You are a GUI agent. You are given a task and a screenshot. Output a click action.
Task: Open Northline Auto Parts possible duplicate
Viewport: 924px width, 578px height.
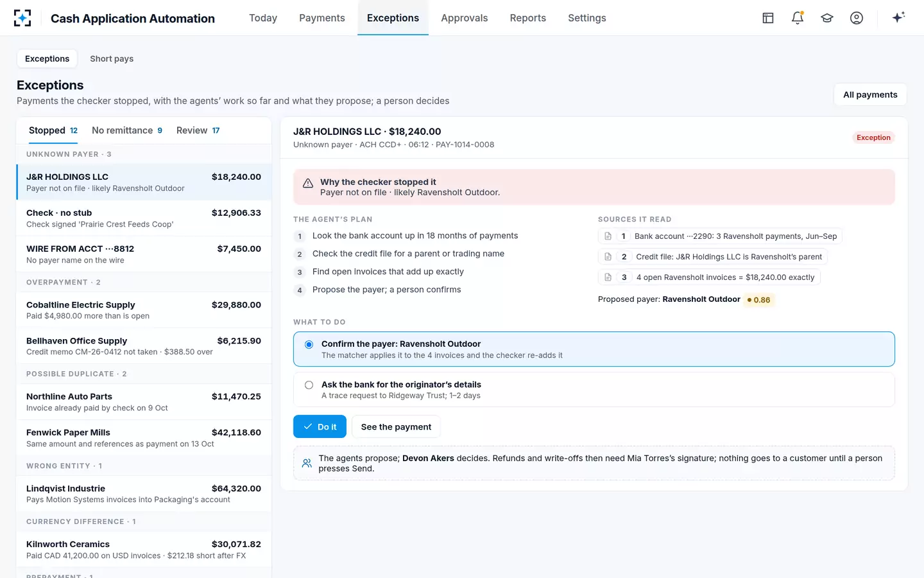(144, 402)
